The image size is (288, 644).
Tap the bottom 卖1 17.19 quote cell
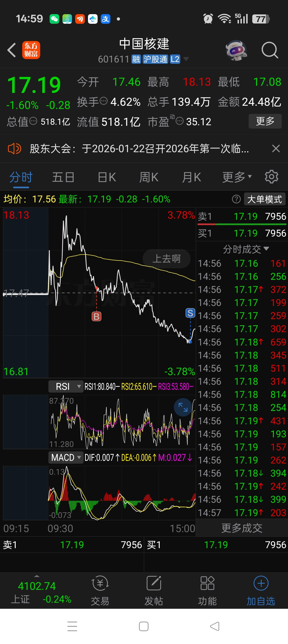(x=72, y=545)
